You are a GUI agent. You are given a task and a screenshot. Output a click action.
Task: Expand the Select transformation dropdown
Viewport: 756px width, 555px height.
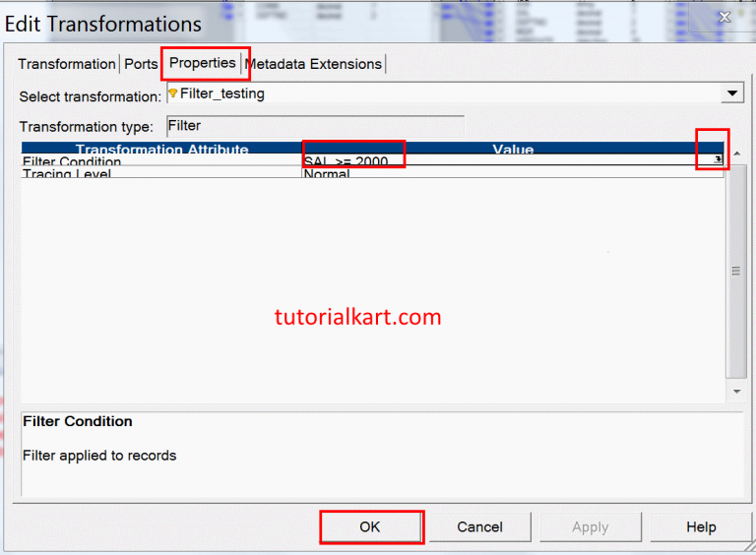[x=732, y=92]
